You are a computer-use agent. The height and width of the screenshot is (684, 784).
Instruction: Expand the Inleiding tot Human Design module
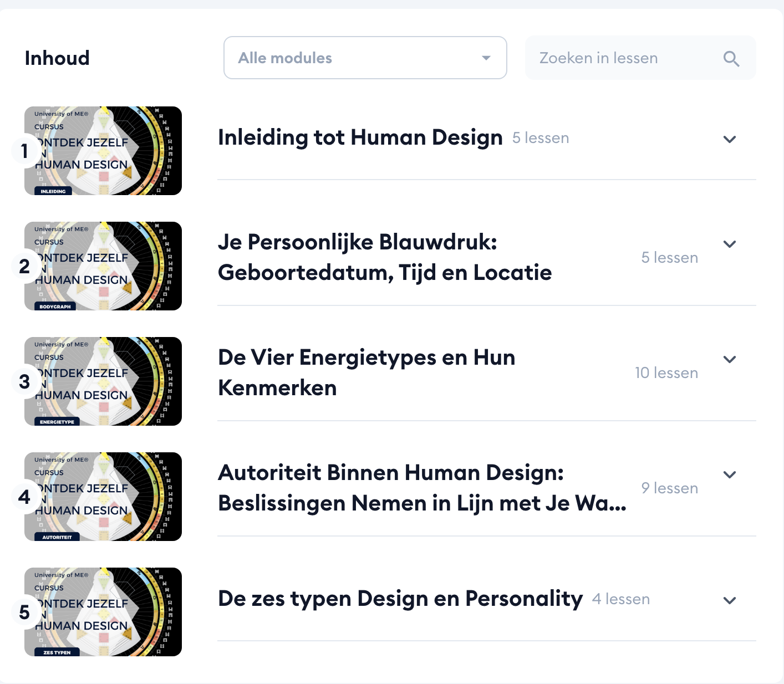pos(730,139)
